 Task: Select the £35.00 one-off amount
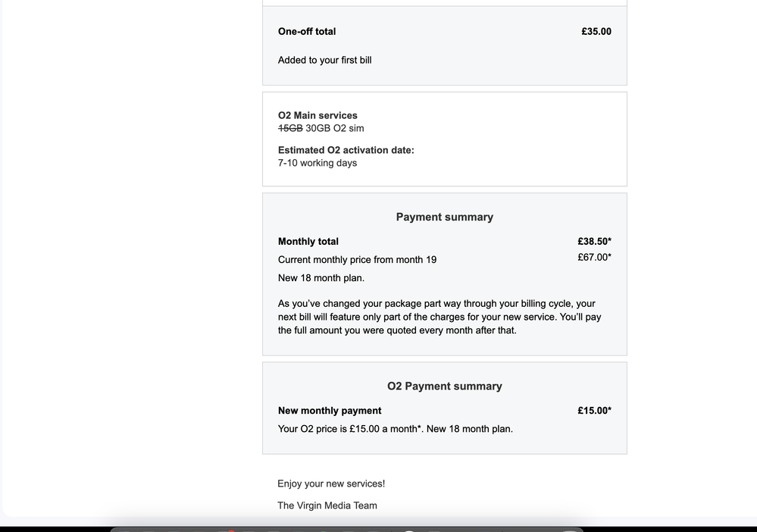pyautogui.click(x=596, y=31)
